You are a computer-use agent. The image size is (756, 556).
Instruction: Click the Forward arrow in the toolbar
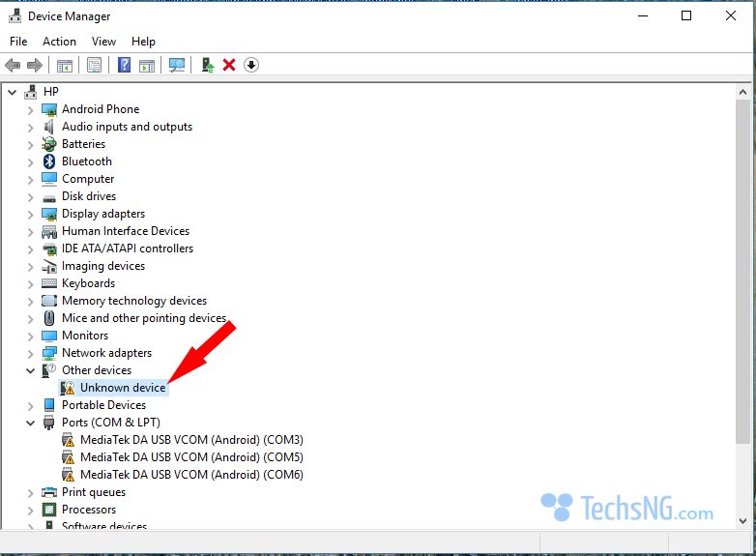[x=34, y=65]
